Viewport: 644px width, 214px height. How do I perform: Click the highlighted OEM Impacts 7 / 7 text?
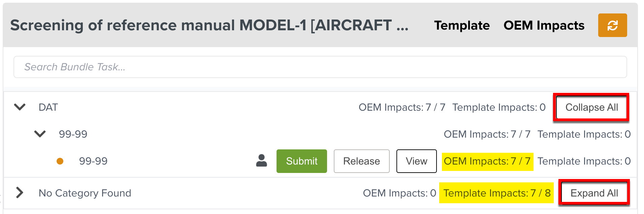click(x=487, y=161)
